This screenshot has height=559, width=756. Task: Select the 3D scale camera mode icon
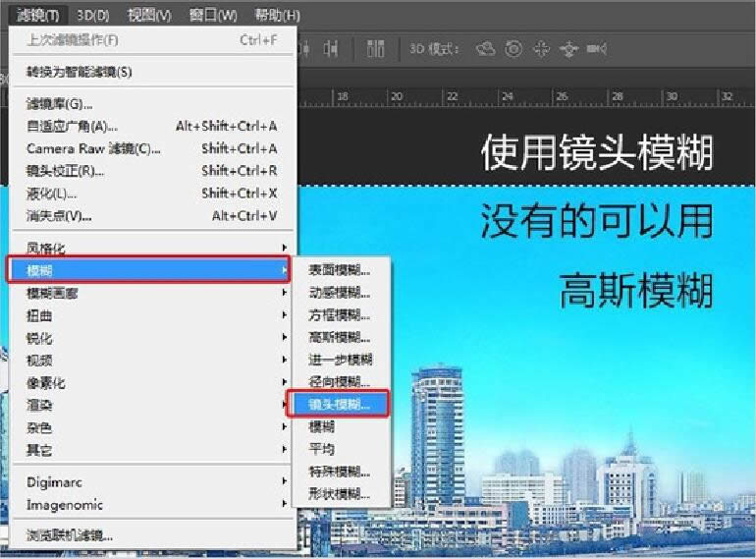click(594, 49)
